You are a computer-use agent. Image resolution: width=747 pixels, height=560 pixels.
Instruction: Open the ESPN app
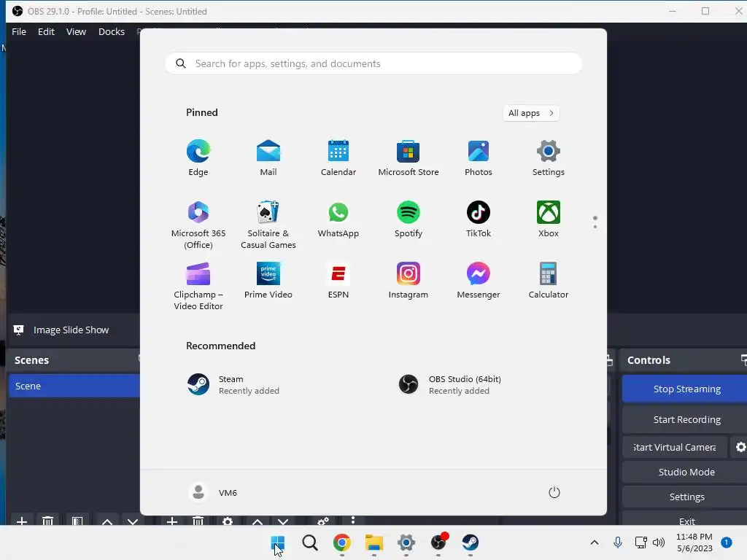[338, 281]
